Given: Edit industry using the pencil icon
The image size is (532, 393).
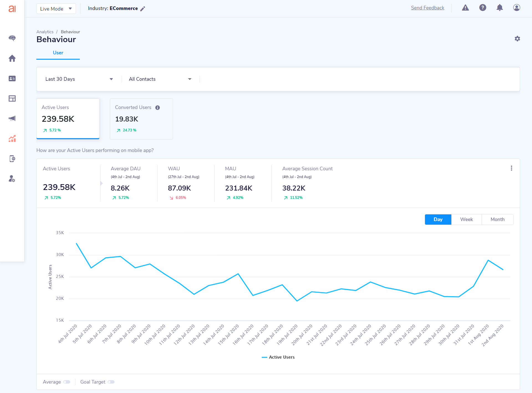Looking at the screenshot, I should click(x=142, y=9).
